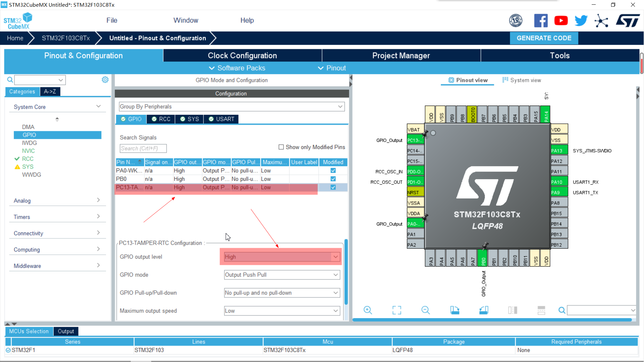Screen dimensions: 644x362
Task: Rotate the chip counter-clockwise
Action: click(x=484, y=310)
